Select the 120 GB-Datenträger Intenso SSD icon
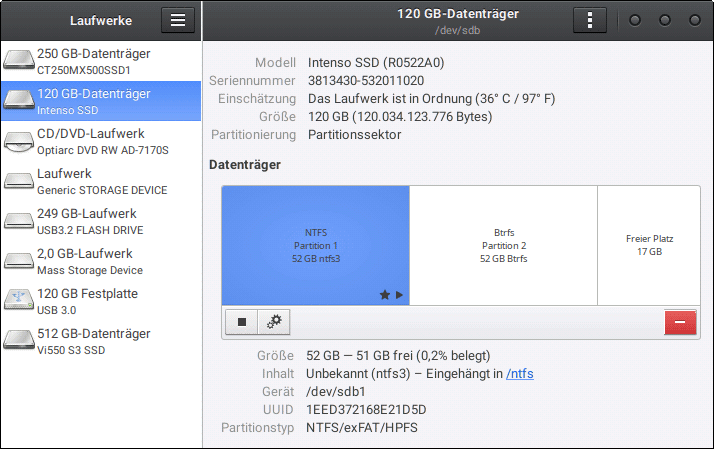 coord(19,100)
